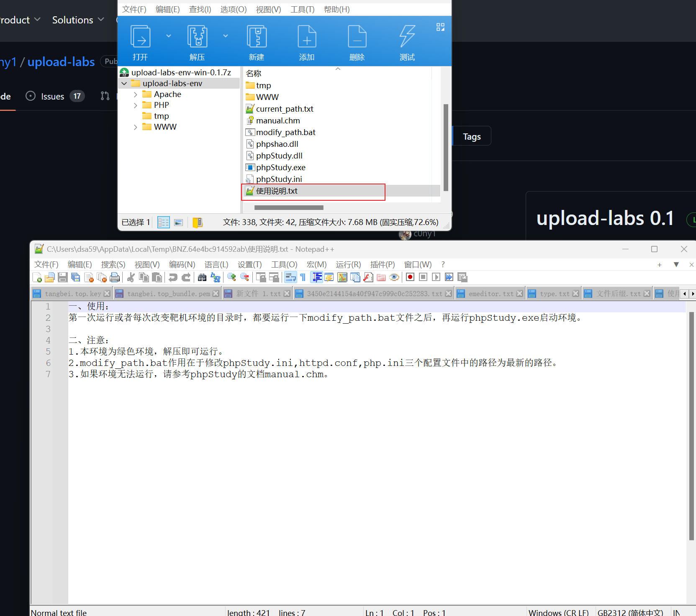Switch to emeditor.txt tab in Notepad++
Image resolution: width=696 pixels, height=616 pixels.
tap(490, 294)
